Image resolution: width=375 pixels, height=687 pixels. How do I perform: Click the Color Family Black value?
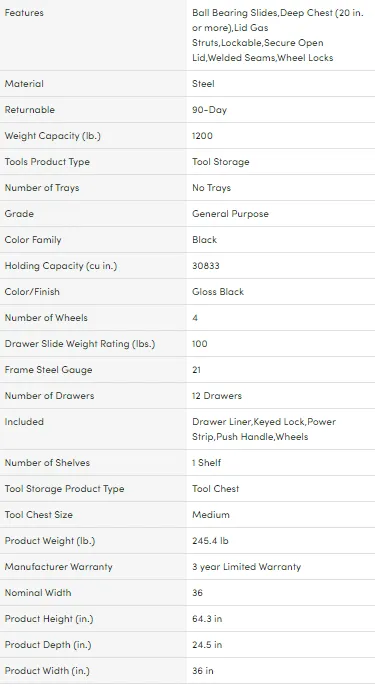pos(205,240)
